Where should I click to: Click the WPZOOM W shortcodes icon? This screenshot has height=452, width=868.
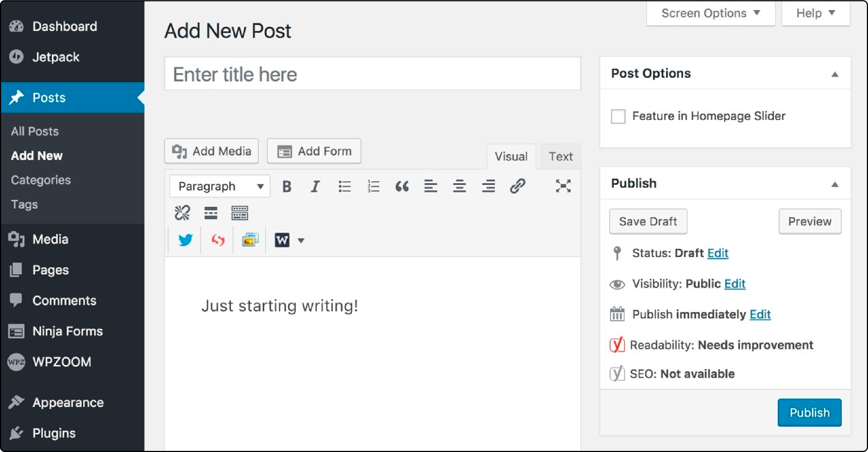coord(282,240)
